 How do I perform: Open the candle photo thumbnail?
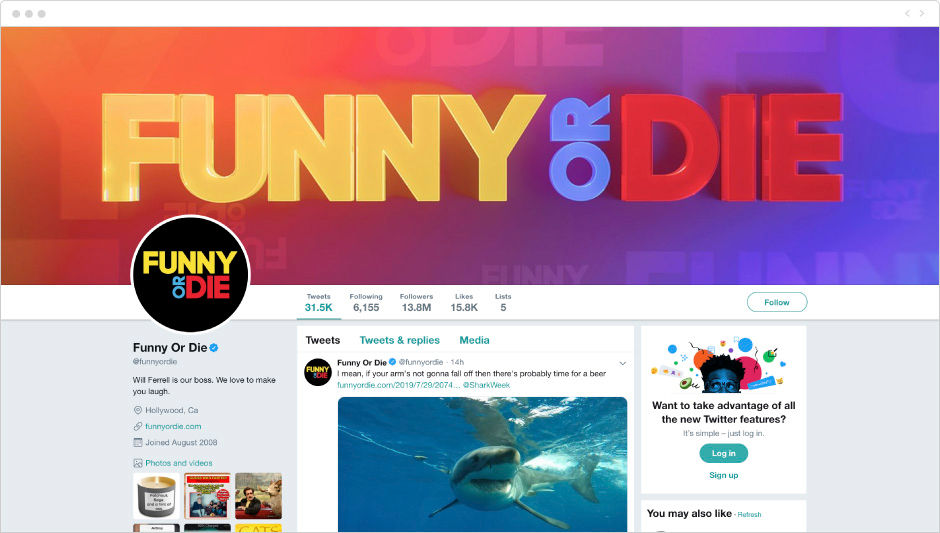156,496
